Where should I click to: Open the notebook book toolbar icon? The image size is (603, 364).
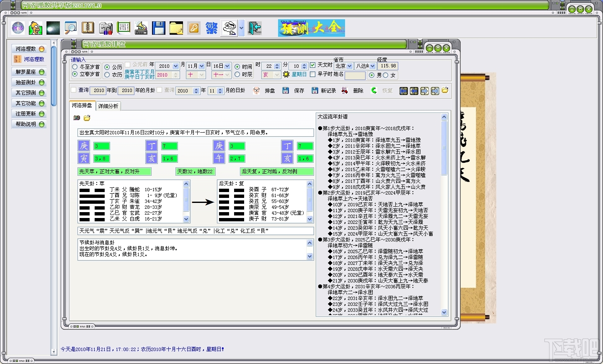pyautogui.click(x=88, y=28)
